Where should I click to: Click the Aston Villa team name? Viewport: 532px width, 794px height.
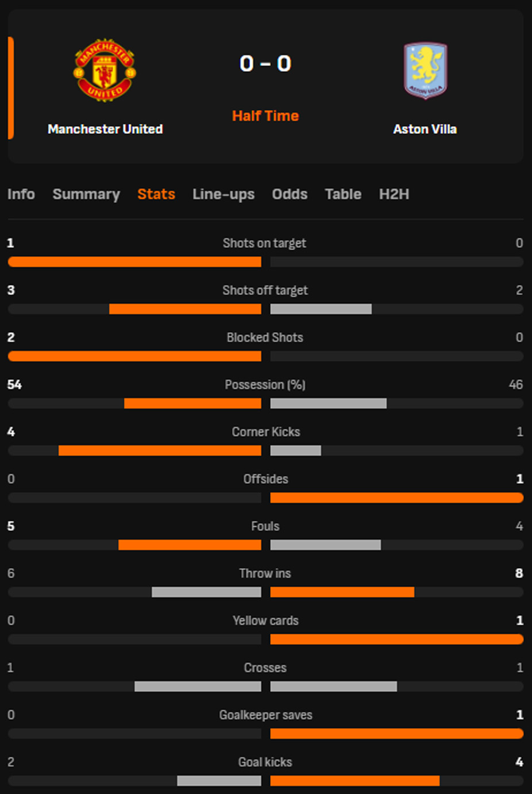pyautogui.click(x=425, y=129)
